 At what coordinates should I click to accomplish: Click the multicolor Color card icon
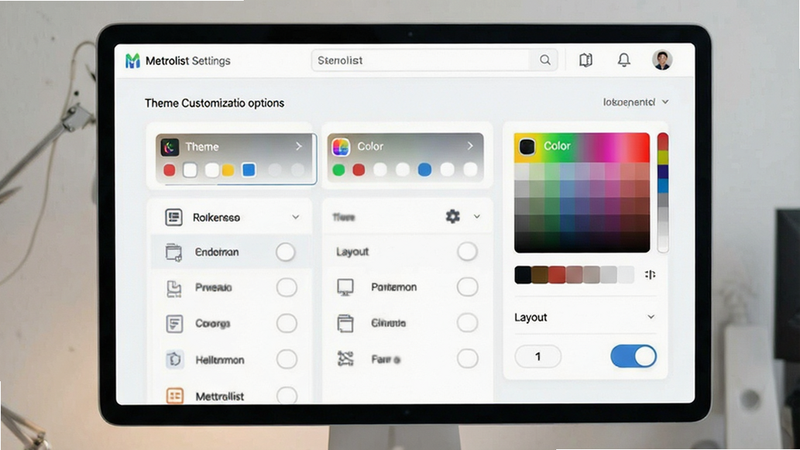(341, 147)
